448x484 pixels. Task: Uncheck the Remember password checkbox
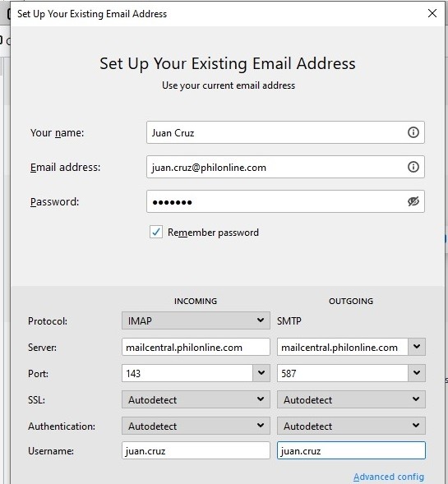(156, 232)
